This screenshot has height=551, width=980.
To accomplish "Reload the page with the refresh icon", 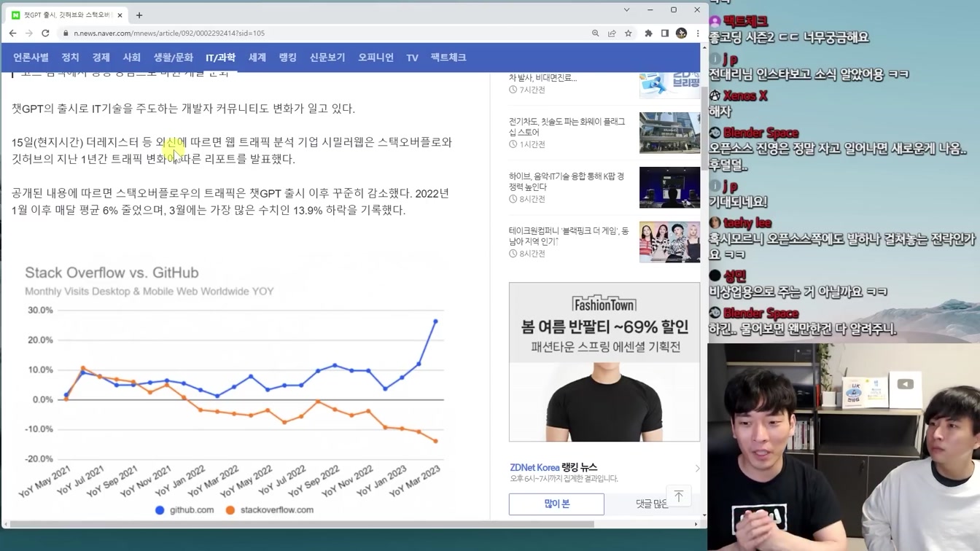I will point(45,34).
